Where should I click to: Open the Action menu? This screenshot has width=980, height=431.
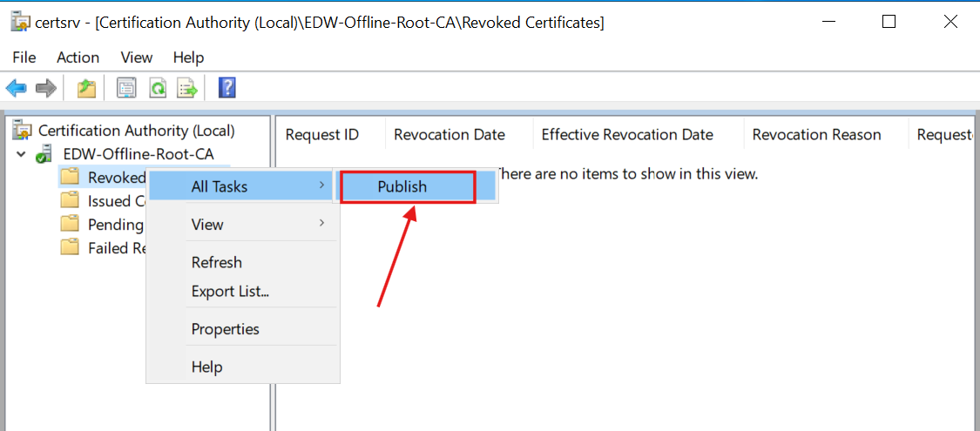78,57
